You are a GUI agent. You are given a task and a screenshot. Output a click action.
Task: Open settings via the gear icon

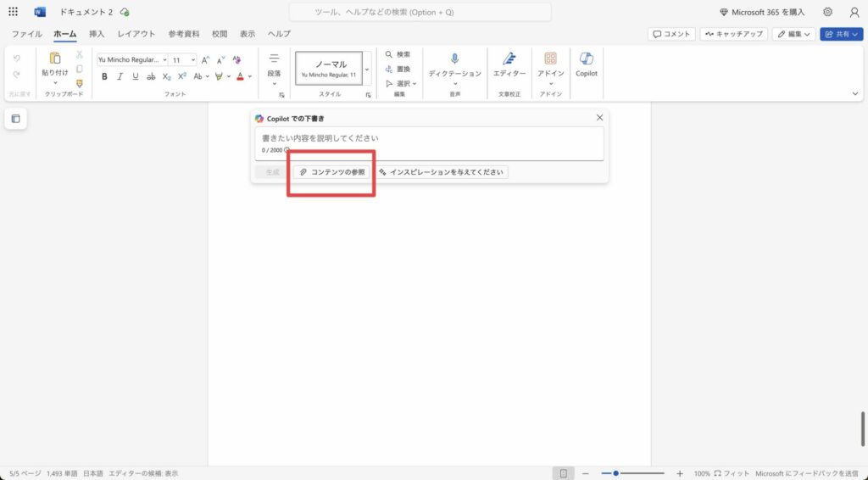click(x=827, y=12)
